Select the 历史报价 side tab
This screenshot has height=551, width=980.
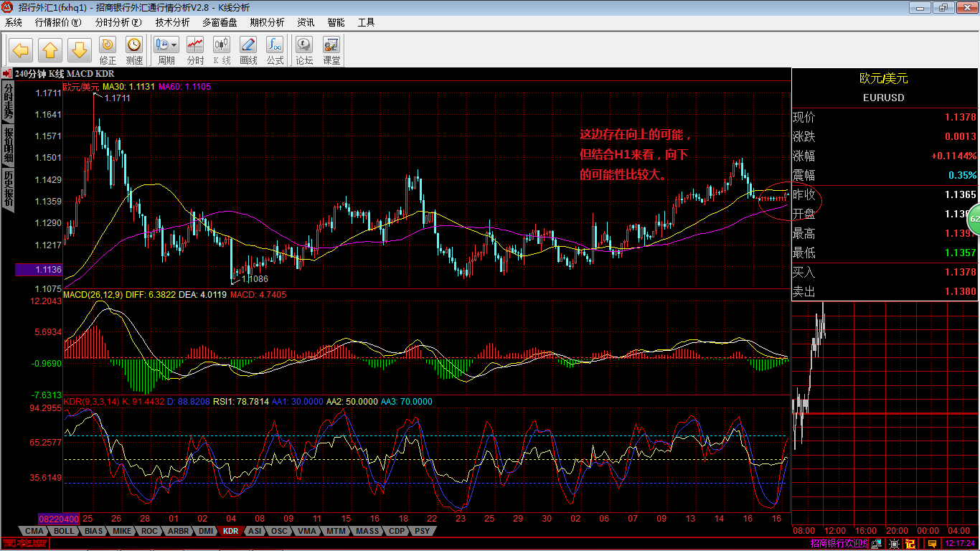click(x=8, y=189)
